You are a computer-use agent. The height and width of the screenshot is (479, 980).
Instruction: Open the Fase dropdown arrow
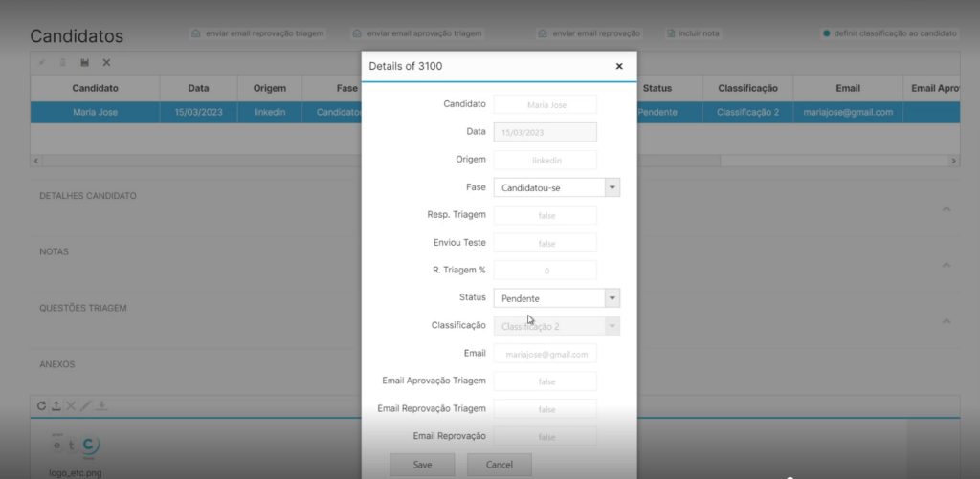click(612, 187)
